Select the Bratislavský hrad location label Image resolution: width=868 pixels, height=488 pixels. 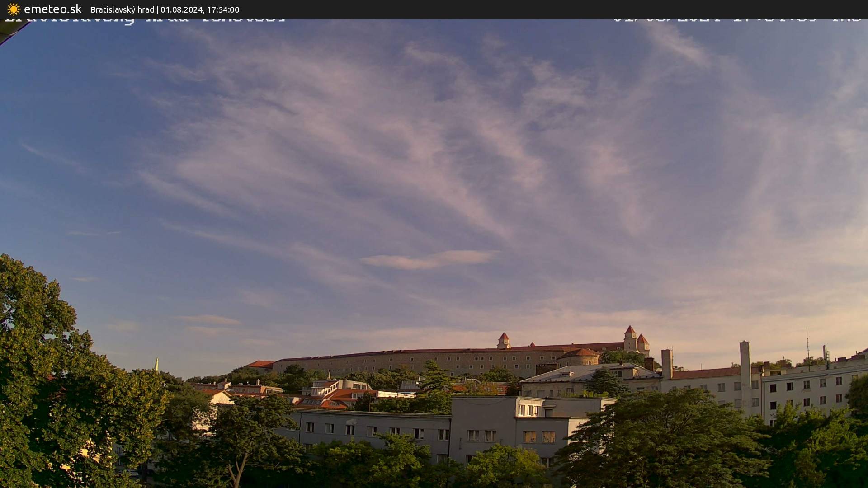coord(123,9)
